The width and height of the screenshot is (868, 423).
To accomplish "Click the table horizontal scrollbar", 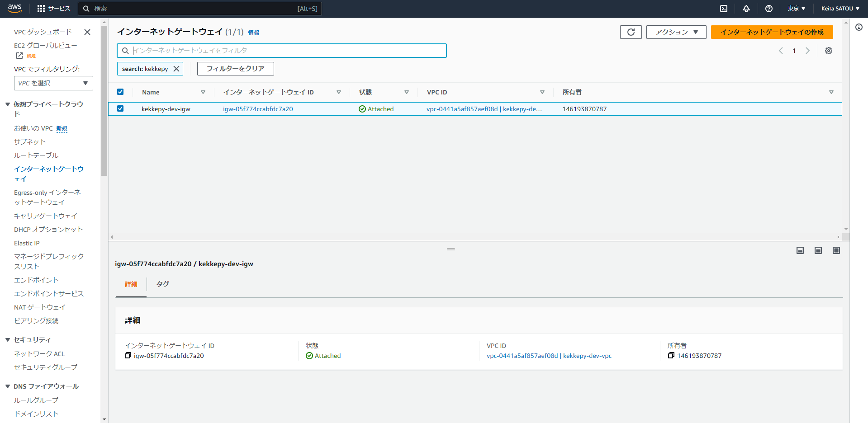I will coord(475,237).
